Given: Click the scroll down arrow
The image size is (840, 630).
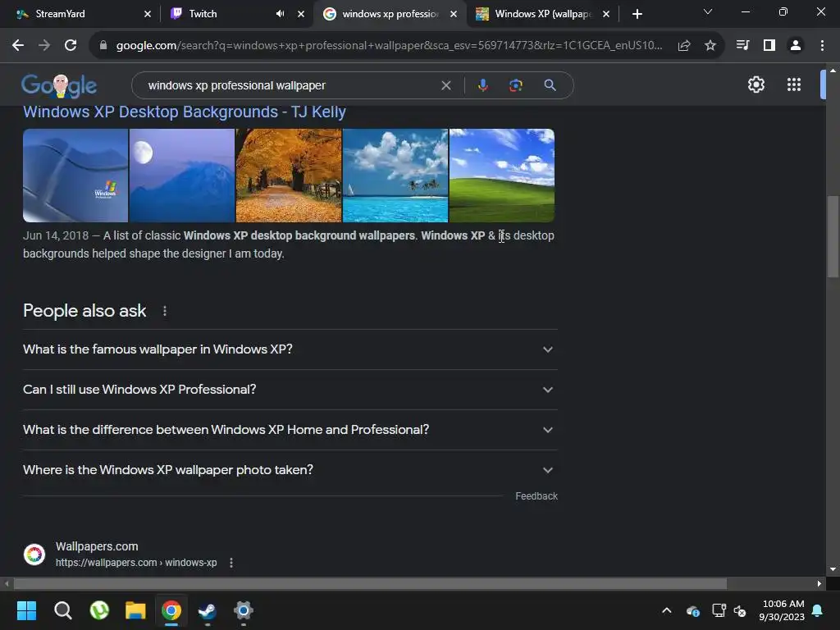Looking at the screenshot, I should point(833,569).
